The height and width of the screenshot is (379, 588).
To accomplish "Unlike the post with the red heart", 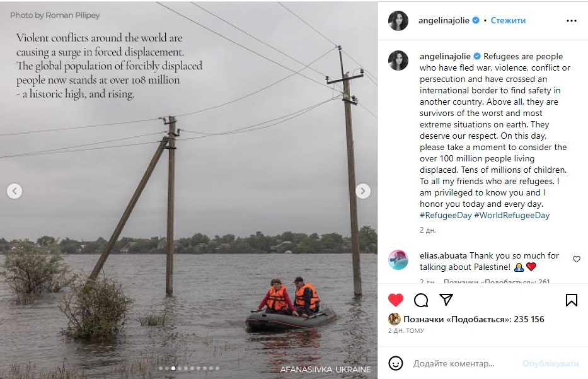I will [395, 300].
